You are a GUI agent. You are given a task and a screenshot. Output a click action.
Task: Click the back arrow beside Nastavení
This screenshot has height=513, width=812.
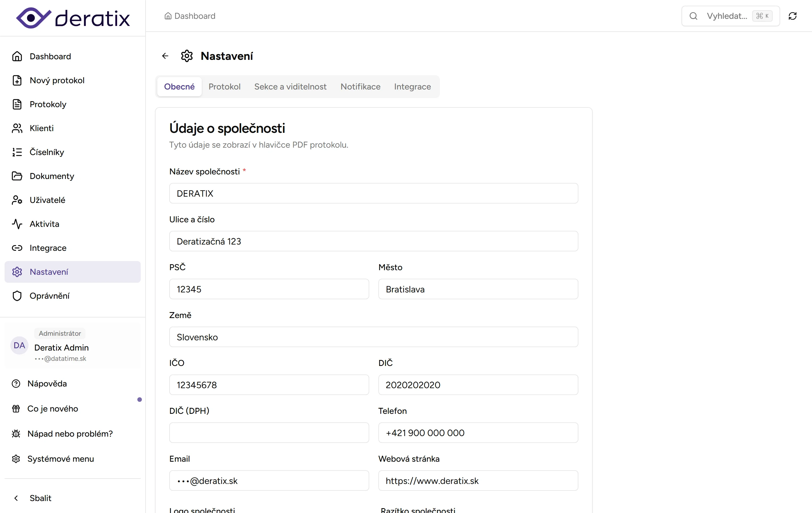(165, 56)
